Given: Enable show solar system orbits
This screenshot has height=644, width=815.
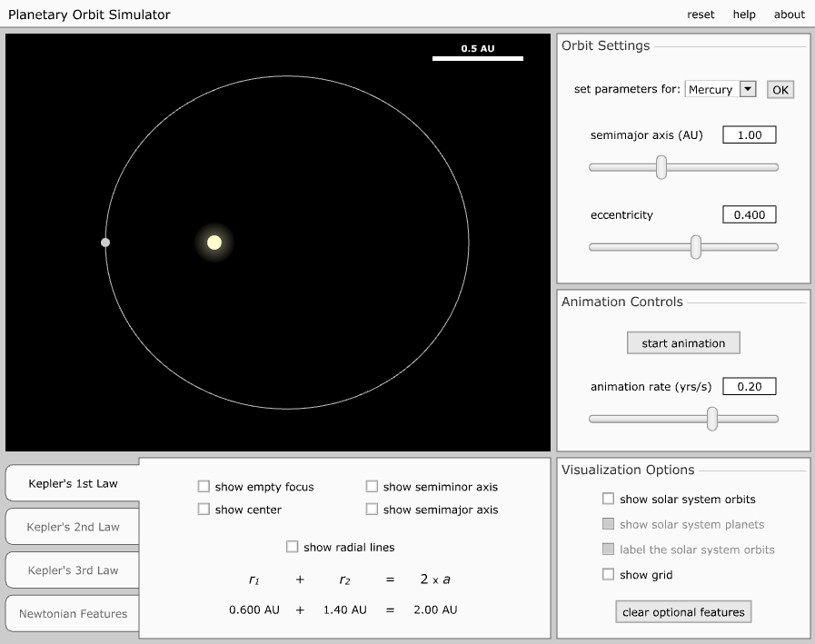Looking at the screenshot, I should click(609, 499).
